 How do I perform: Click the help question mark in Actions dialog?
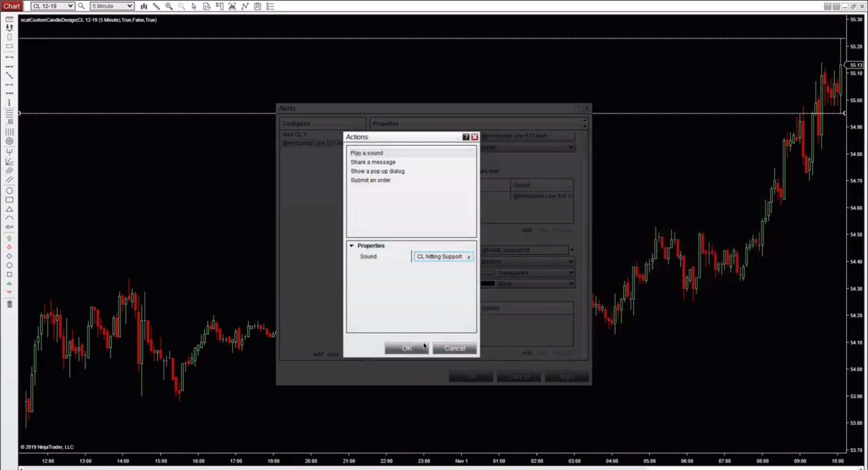tap(466, 137)
